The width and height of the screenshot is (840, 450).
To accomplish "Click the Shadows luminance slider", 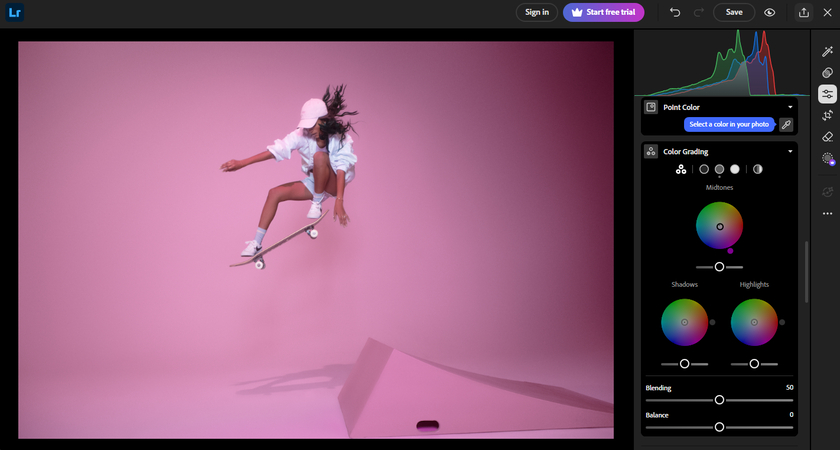I will coord(685,364).
